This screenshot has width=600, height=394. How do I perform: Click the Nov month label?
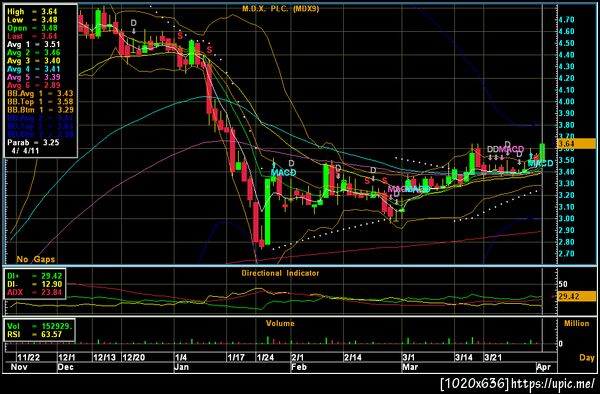coord(19,367)
